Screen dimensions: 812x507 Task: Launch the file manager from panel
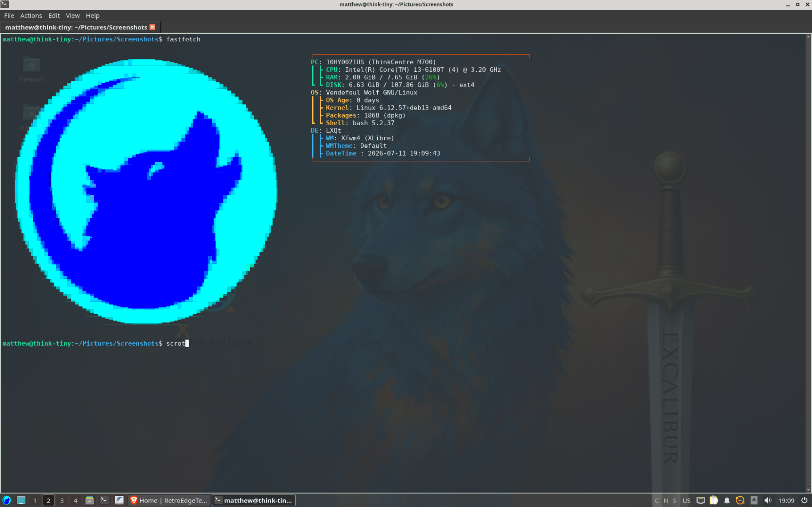pos(90,500)
